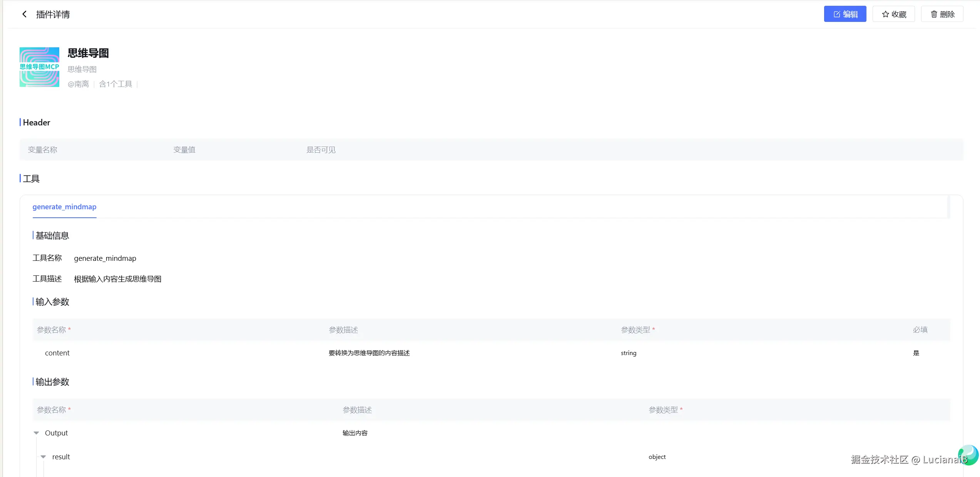Click the 思维导图 plugin title
This screenshot has height=477, width=980.
[88, 53]
